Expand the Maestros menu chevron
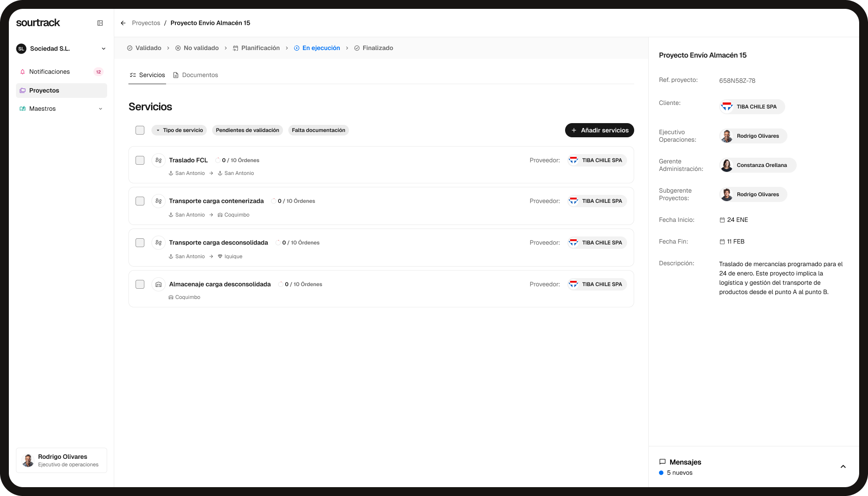 coord(101,108)
